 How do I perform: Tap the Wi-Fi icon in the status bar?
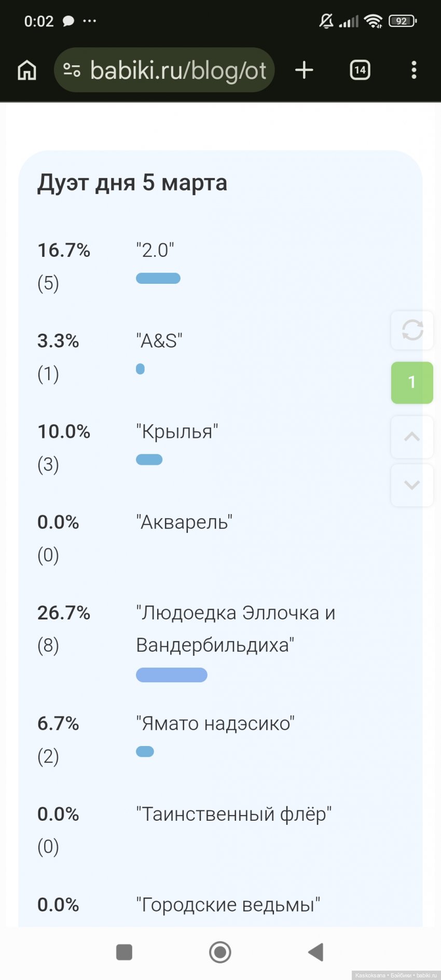coord(375,21)
